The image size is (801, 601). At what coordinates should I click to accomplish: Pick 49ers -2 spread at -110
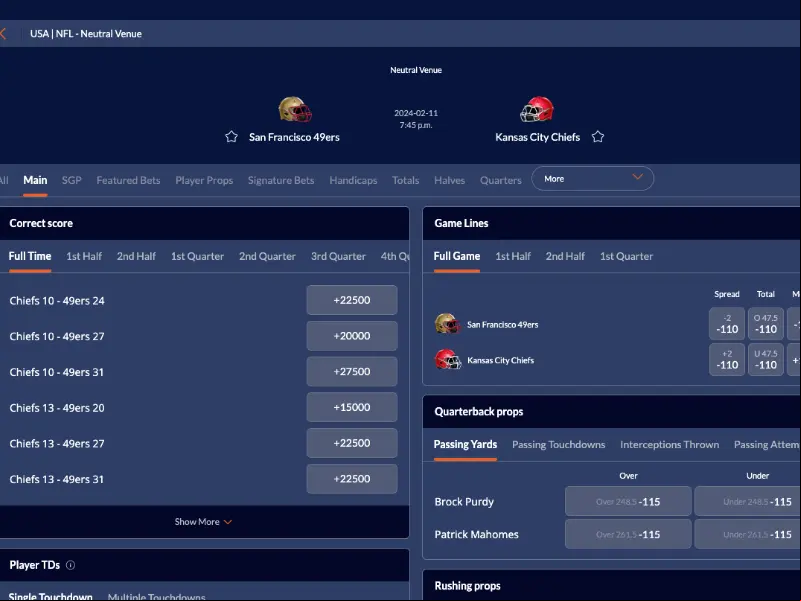(727, 323)
